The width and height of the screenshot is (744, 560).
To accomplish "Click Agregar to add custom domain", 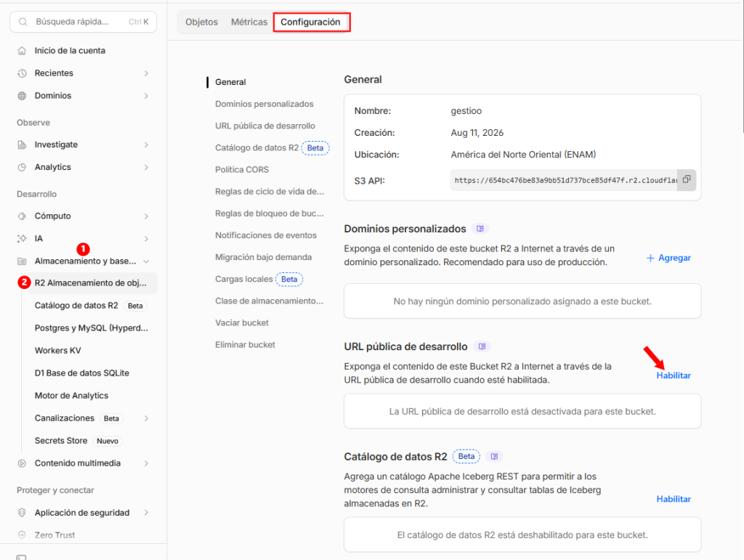I will [x=668, y=258].
